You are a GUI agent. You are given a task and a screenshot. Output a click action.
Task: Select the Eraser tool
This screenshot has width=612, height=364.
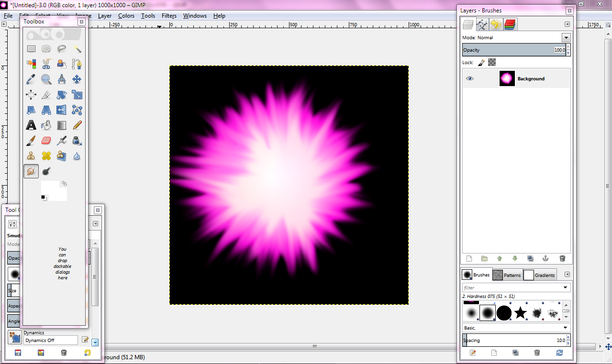click(x=46, y=141)
